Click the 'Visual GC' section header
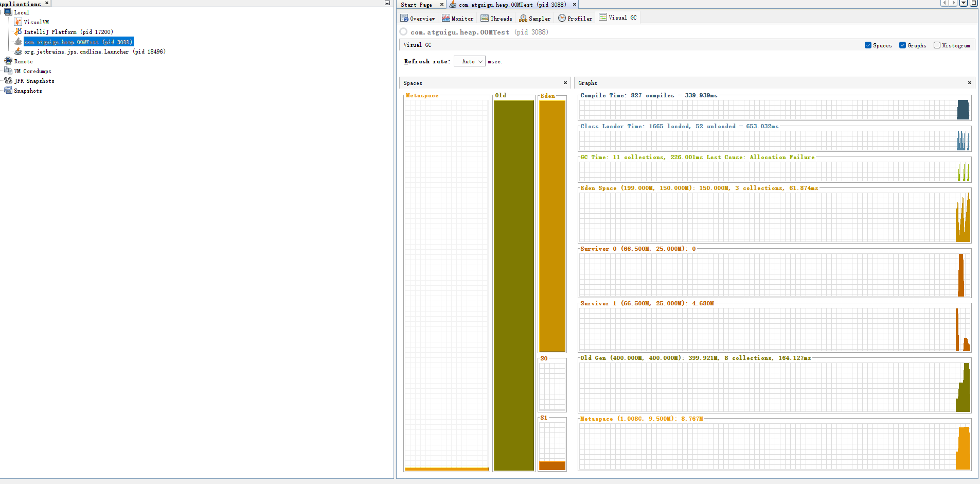Image resolution: width=980 pixels, height=484 pixels. (418, 45)
